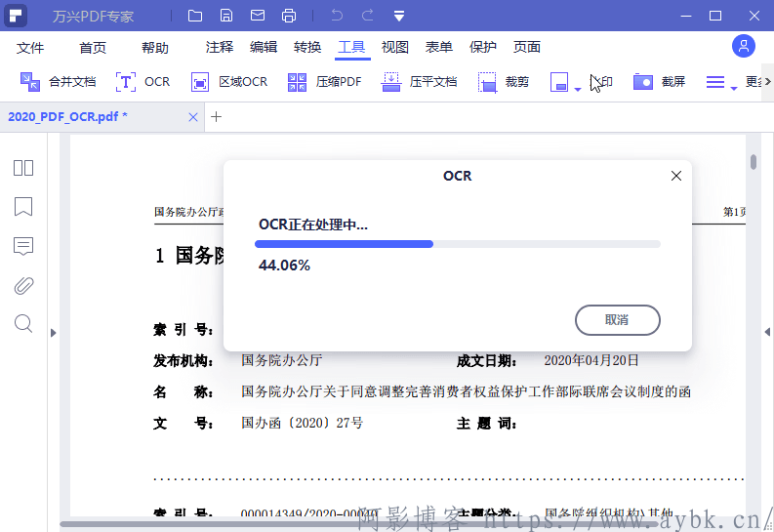
Task: Open the attachments paperclip panel
Action: (23, 285)
